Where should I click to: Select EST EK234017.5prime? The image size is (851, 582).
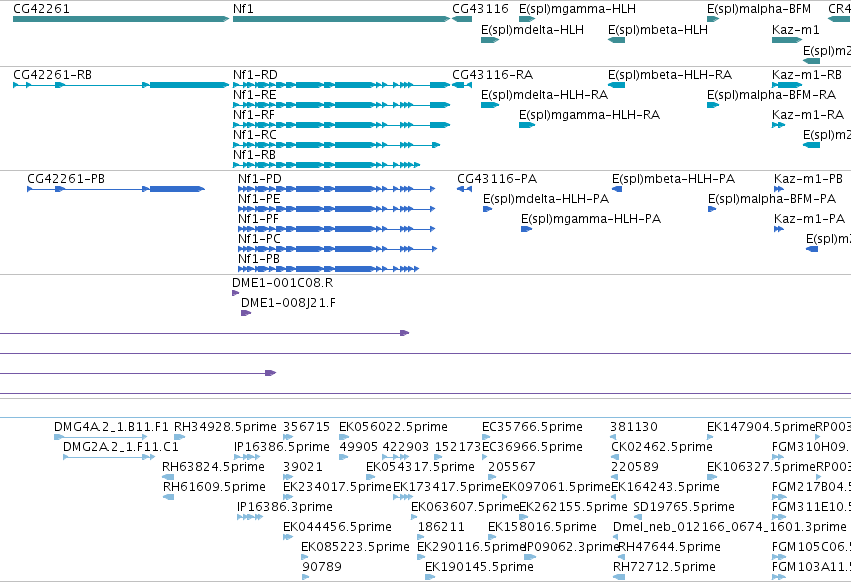click(x=288, y=497)
